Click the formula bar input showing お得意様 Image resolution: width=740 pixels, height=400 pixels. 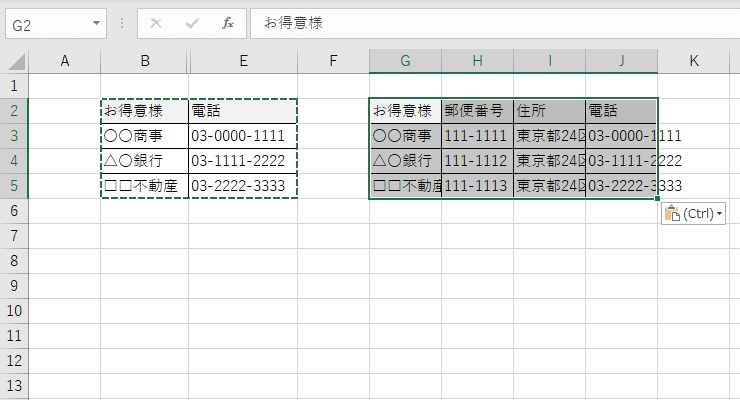495,23
